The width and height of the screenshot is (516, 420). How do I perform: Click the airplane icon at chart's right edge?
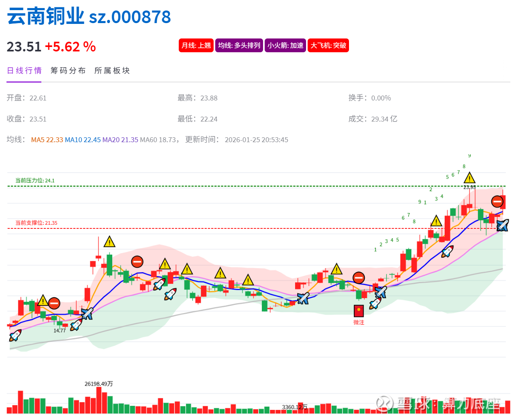502,225
